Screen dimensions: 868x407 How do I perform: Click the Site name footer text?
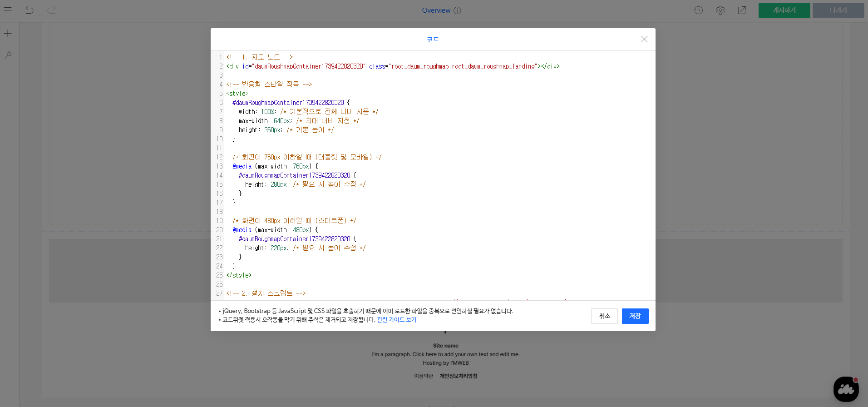pos(446,346)
